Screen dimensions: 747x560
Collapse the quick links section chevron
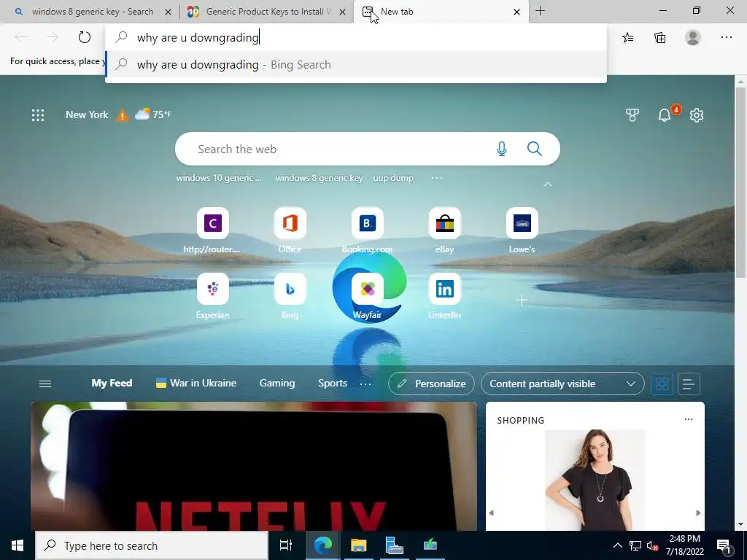548,184
